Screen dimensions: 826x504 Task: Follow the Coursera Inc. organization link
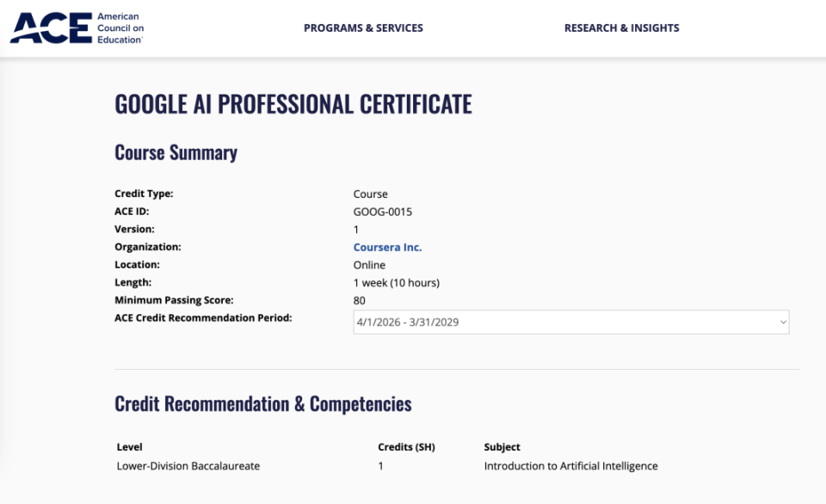(387, 247)
